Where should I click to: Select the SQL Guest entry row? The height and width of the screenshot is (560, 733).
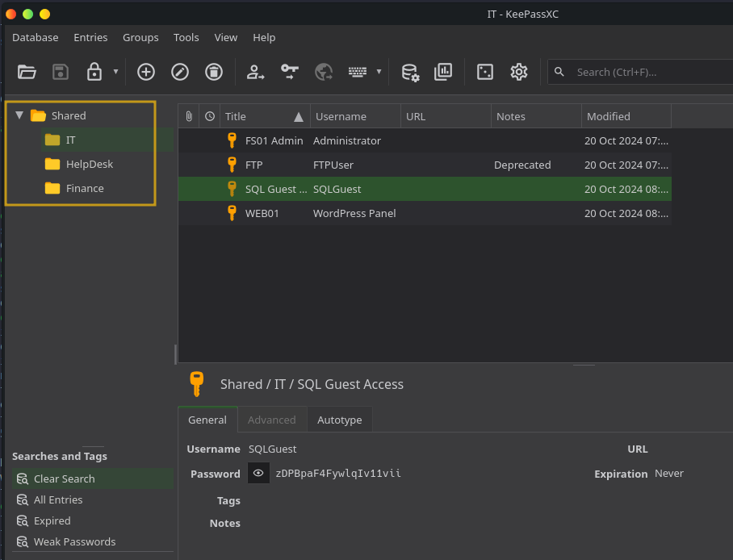tap(425, 189)
